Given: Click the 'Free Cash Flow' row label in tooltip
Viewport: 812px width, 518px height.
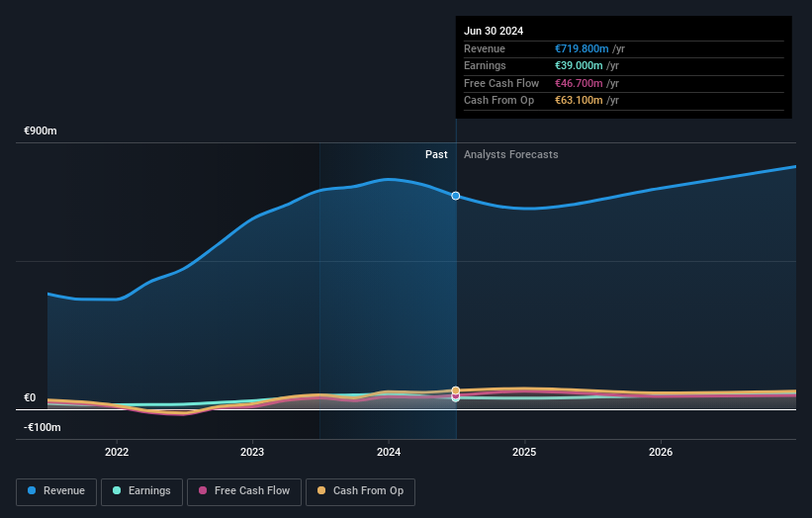Looking at the screenshot, I should click(501, 83).
